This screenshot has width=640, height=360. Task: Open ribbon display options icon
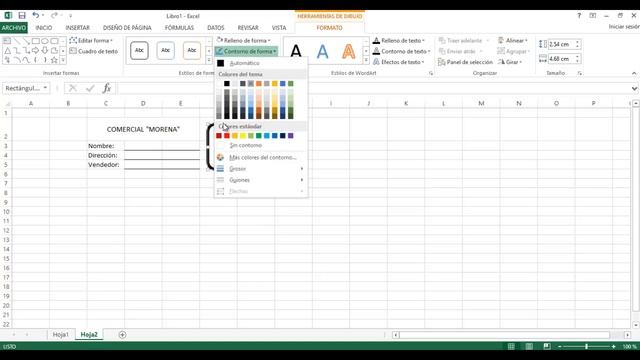click(593, 16)
